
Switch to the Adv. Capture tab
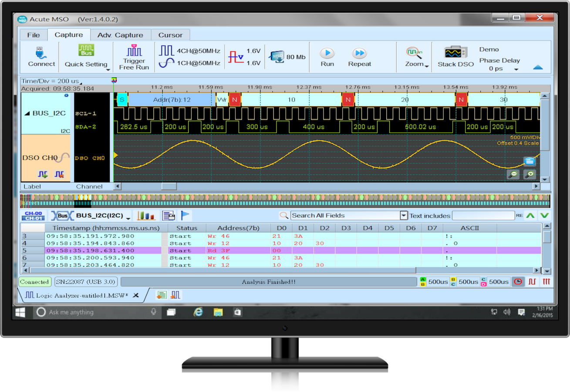pos(121,34)
